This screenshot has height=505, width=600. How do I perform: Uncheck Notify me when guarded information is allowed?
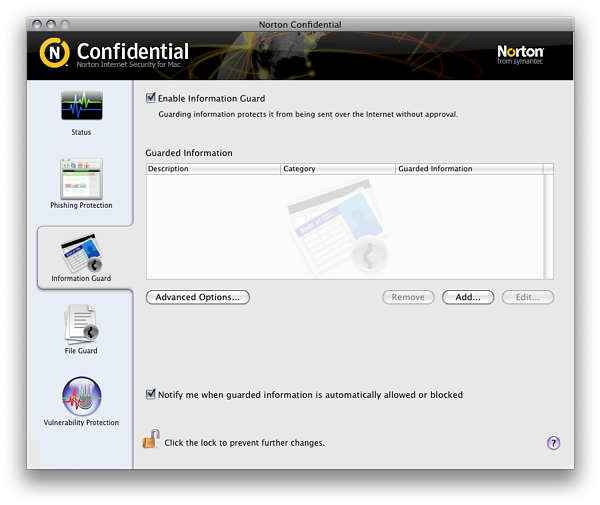(x=151, y=395)
